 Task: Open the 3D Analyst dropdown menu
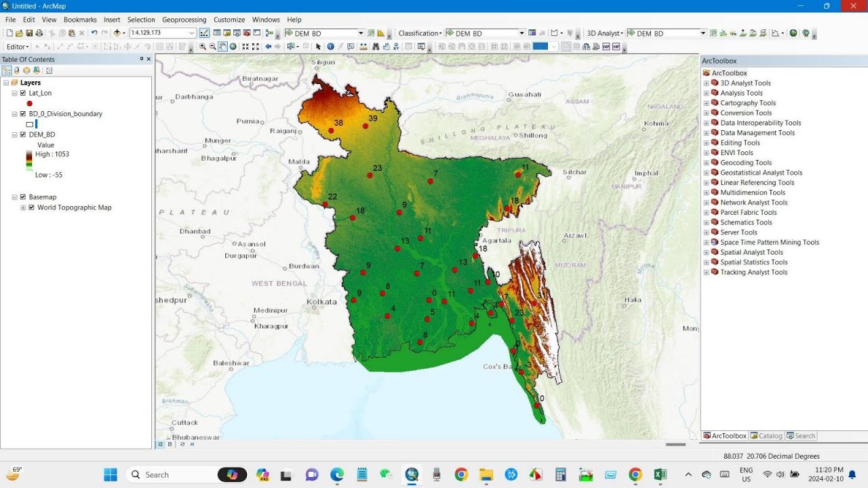coord(605,33)
